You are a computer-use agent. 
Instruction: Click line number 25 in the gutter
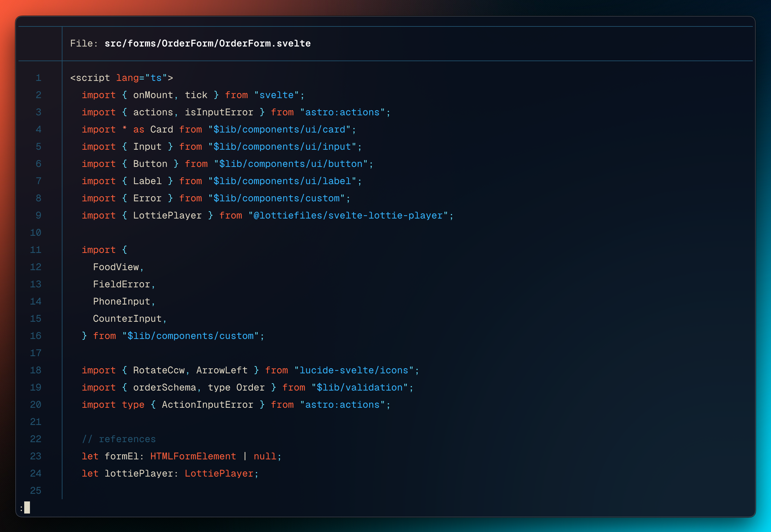[x=36, y=491]
